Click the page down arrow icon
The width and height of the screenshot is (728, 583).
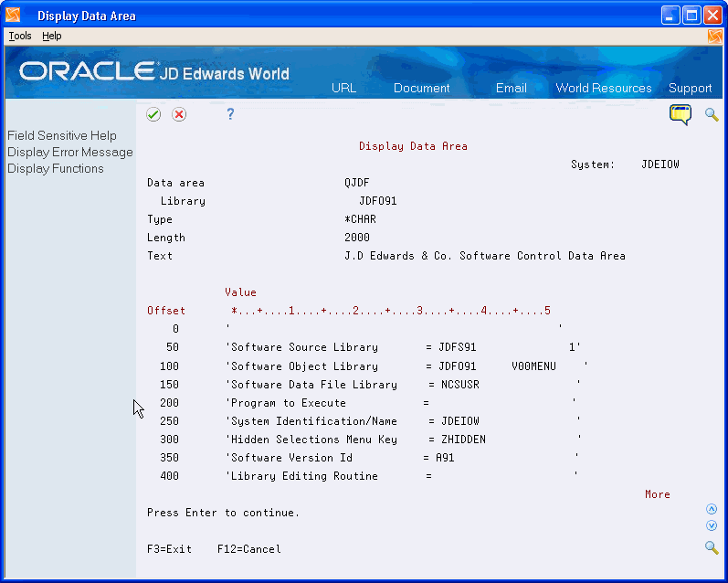712,525
